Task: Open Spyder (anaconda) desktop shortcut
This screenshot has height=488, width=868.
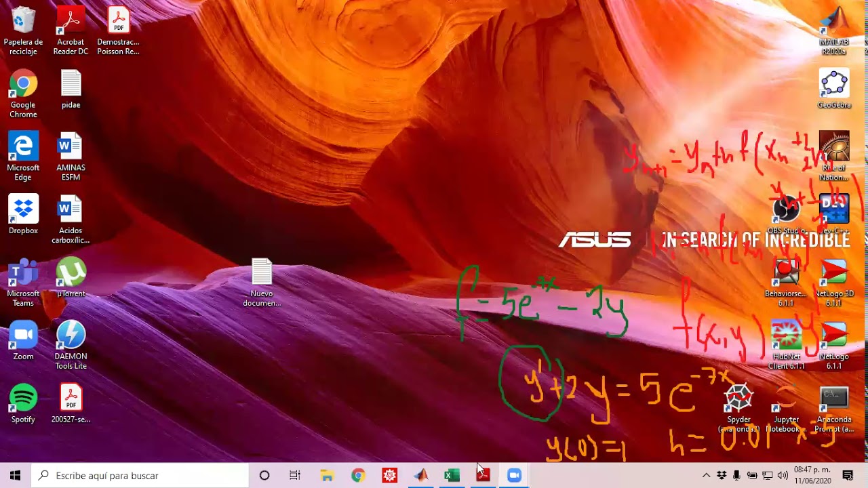Action: pyautogui.click(x=738, y=409)
